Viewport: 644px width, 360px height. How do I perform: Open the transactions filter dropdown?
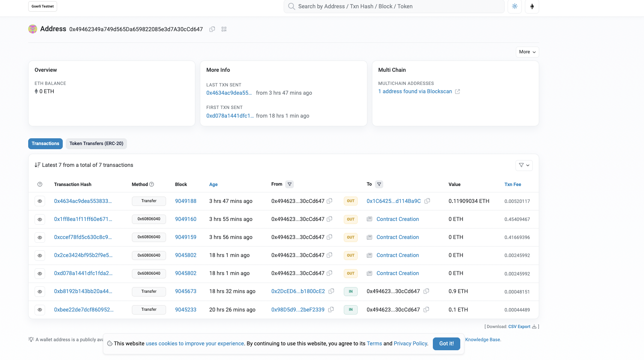click(x=524, y=165)
